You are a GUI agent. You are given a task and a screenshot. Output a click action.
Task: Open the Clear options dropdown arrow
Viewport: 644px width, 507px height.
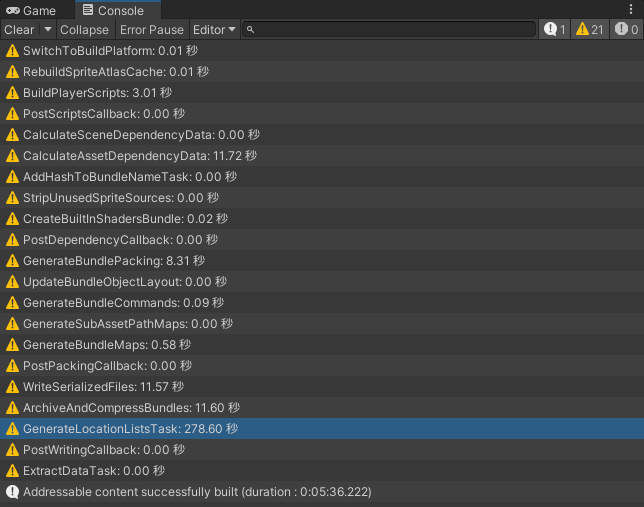(48, 30)
